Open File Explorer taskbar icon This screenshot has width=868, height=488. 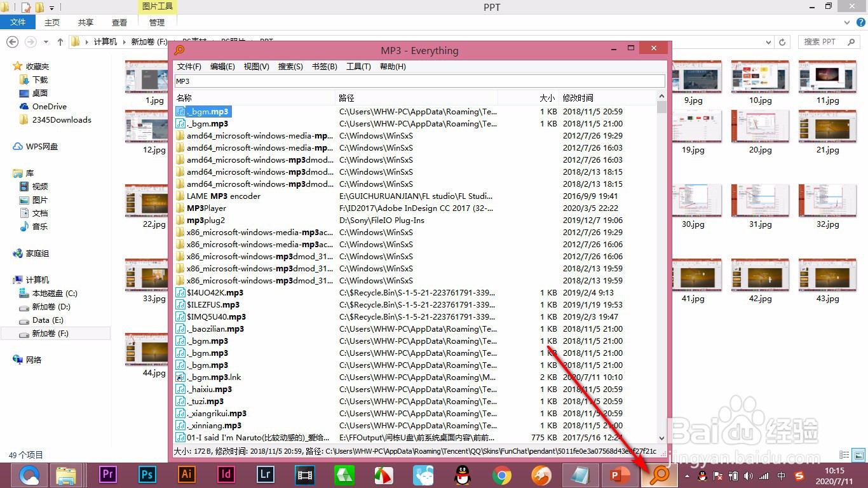66,475
